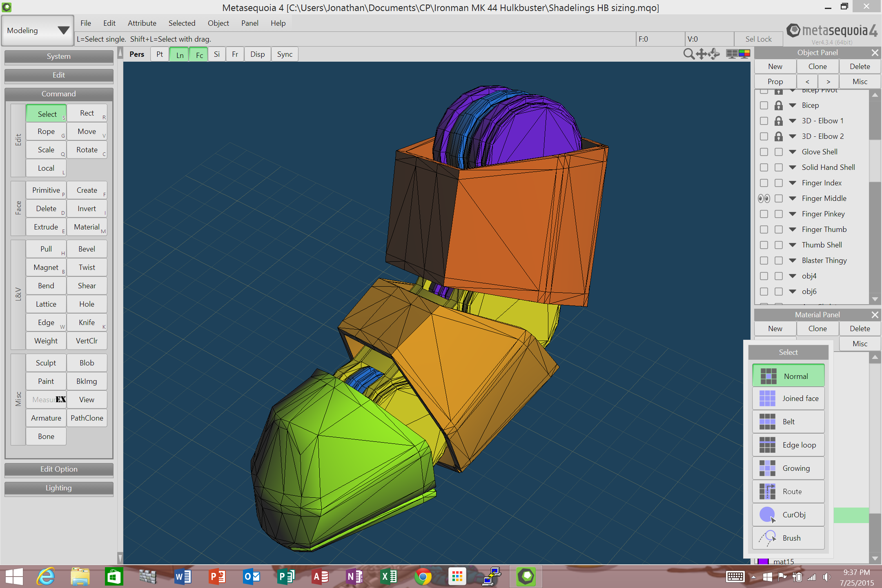
Task: Toggle visibility of Thumb Shell object
Action: (764, 245)
